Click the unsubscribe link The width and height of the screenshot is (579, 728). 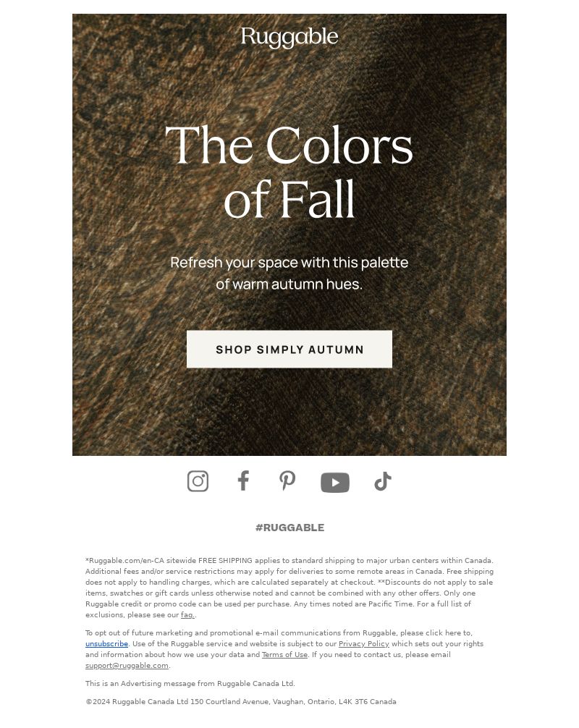(107, 643)
